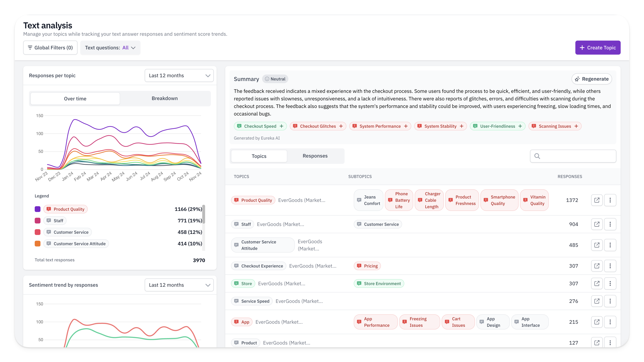
Task: Add the Checkout Speed topic via plus icon
Action: click(281, 126)
